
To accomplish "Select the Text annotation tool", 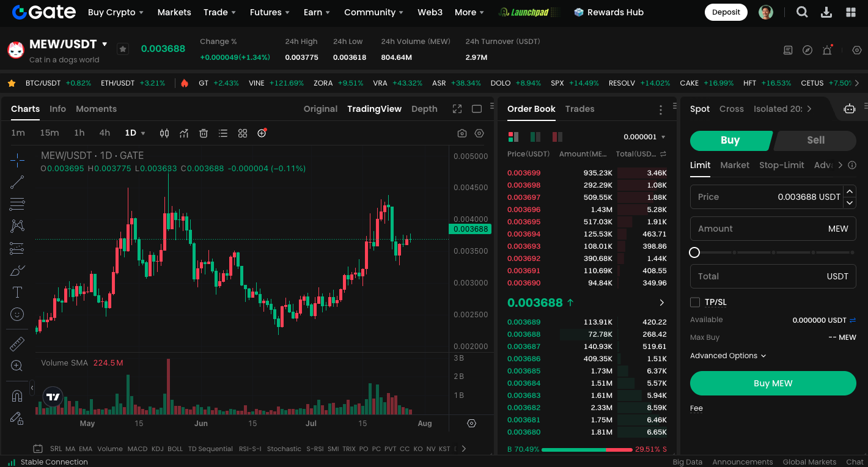I will tap(17, 292).
